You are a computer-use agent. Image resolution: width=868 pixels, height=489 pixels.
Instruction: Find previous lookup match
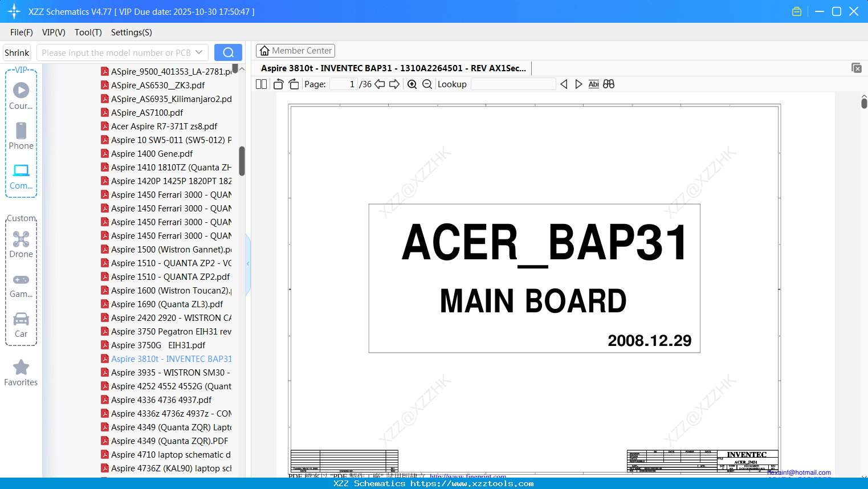pos(564,84)
